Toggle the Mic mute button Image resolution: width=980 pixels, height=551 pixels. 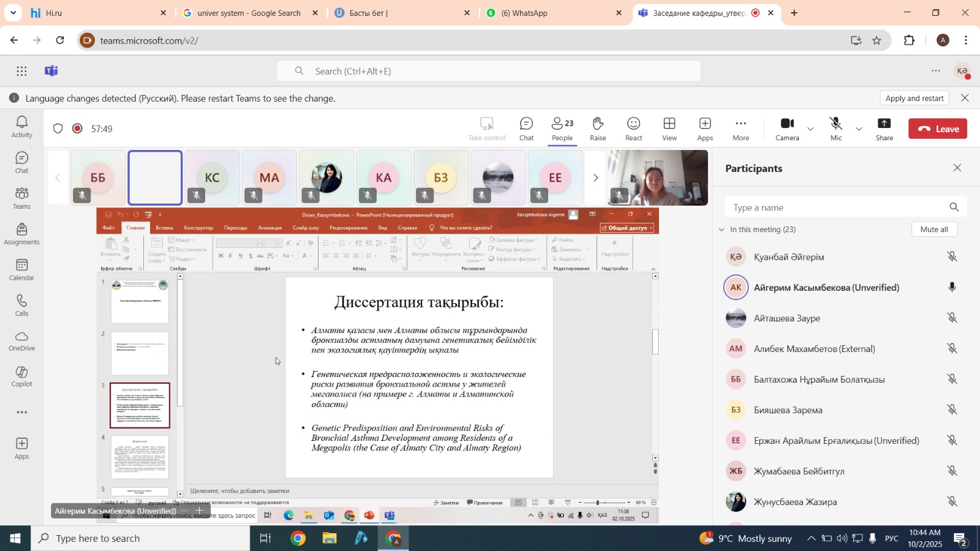tap(835, 129)
